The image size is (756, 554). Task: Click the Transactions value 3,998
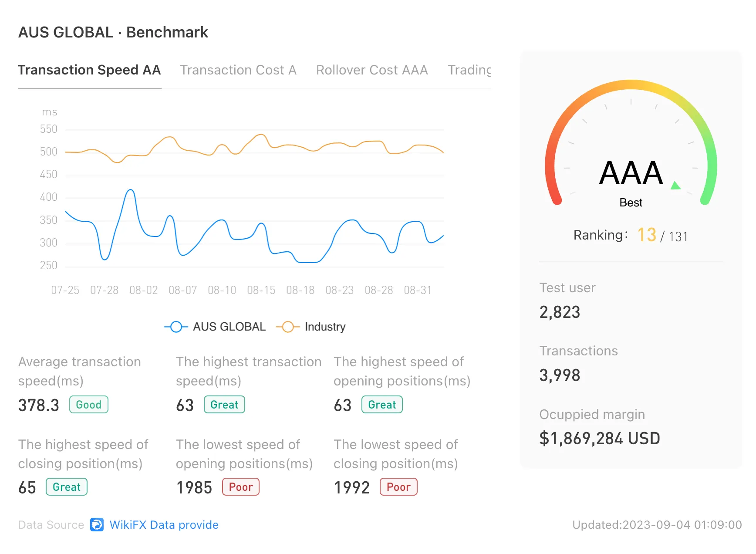560,375
